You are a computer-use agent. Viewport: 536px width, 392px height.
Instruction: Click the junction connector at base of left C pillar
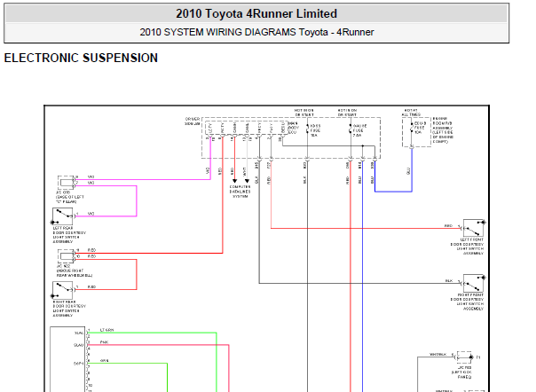(66, 183)
